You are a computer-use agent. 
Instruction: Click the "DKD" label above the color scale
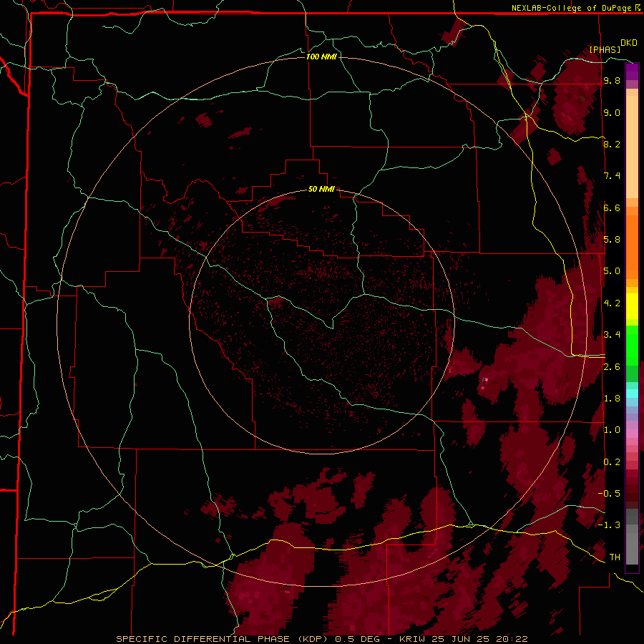pyautogui.click(x=629, y=43)
